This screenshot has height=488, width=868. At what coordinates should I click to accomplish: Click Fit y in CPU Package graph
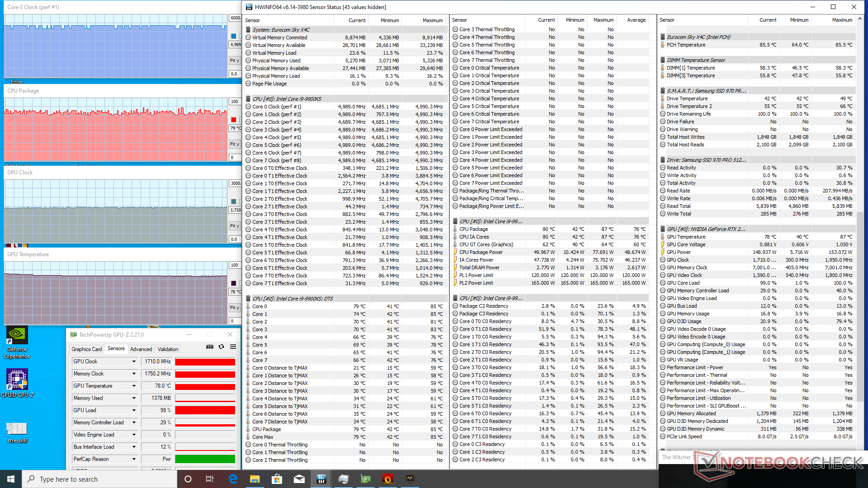(235, 144)
